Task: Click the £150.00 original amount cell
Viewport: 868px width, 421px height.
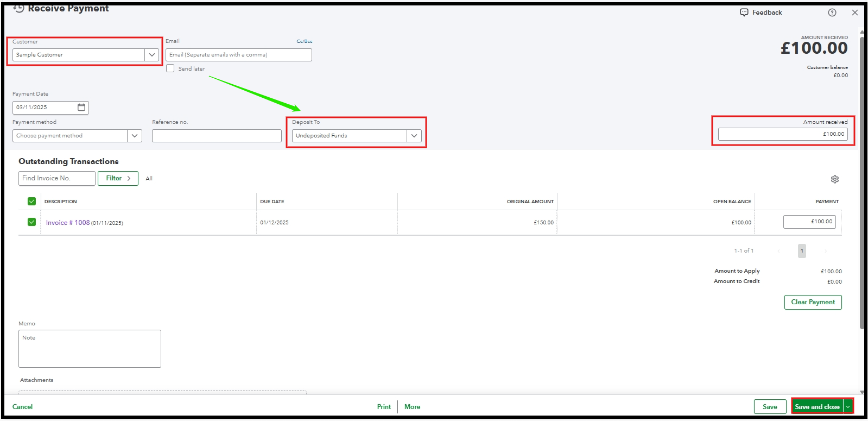Action: tap(544, 223)
